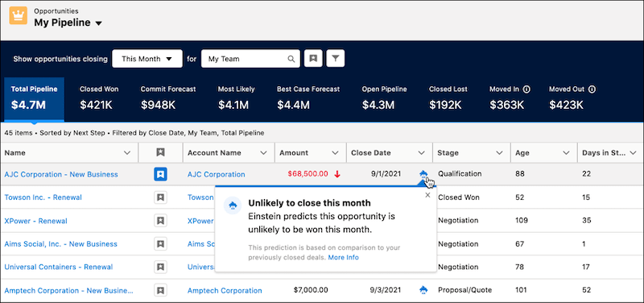The image size is (644, 303).
Task: Open Aims Social, Inc. - New Business opportunity
Action: [61, 244]
